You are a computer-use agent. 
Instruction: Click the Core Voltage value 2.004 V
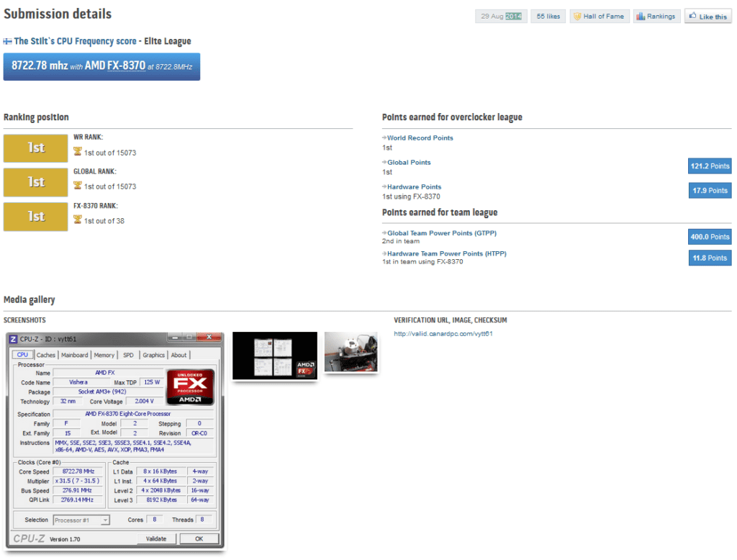tap(144, 401)
